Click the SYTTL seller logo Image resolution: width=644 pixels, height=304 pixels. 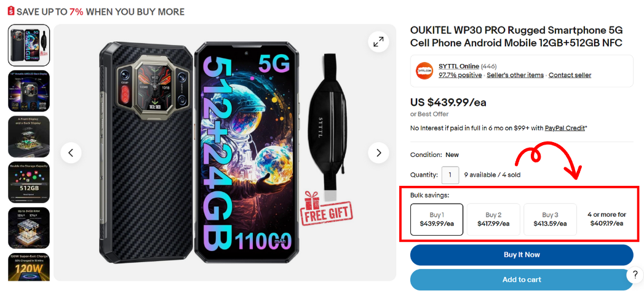coord(424,71)
